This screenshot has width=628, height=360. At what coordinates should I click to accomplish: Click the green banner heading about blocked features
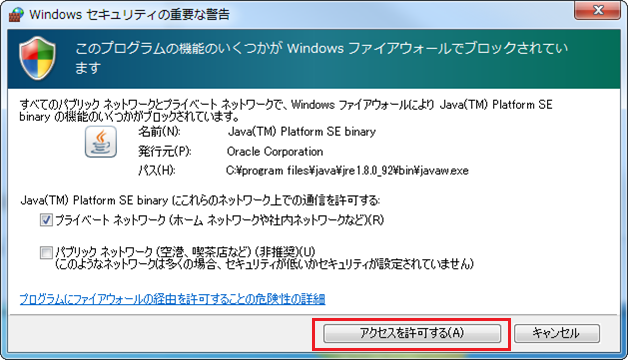[x=321, y=58]
